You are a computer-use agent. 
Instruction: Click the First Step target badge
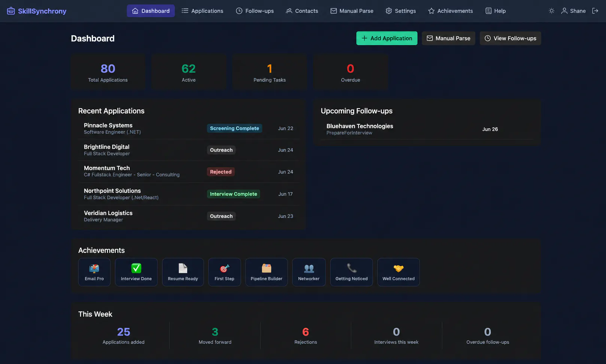point(224,272)
